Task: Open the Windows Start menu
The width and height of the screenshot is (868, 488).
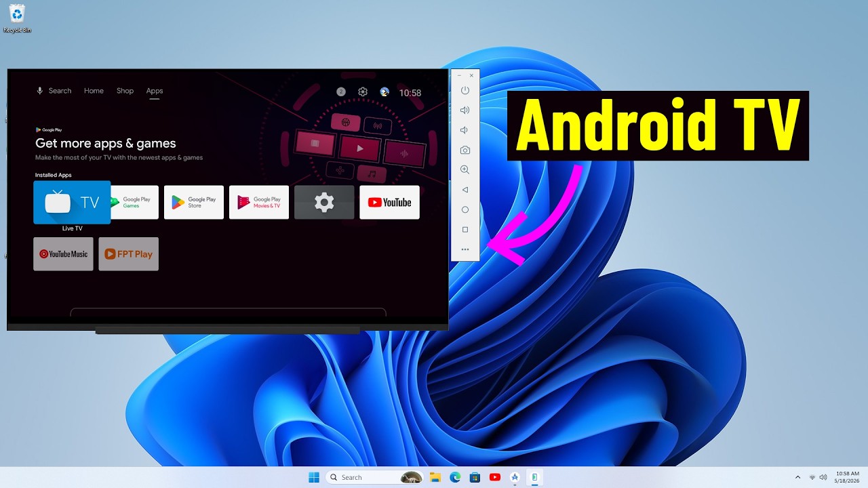Action: [x=314, y=477]
